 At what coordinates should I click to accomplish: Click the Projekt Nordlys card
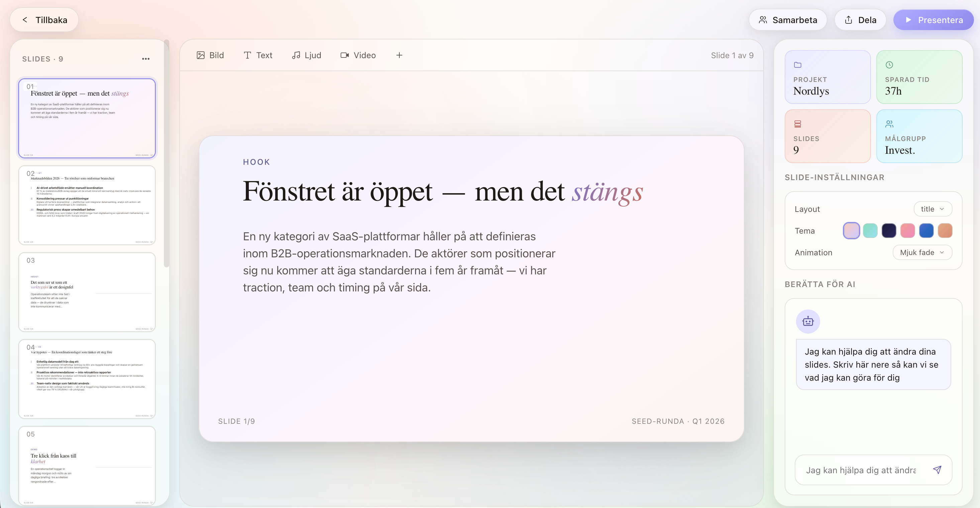[x=827, y=77]
